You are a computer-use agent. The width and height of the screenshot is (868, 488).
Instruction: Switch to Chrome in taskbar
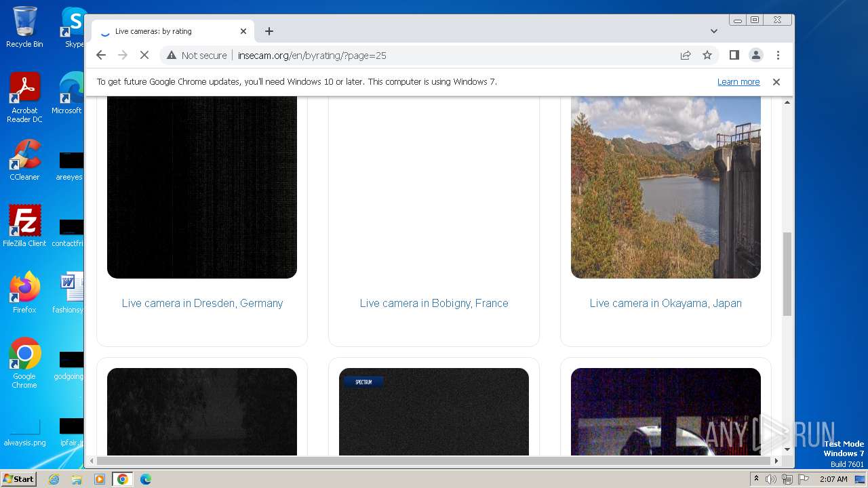pyautogui.click(x=123, y=479)
